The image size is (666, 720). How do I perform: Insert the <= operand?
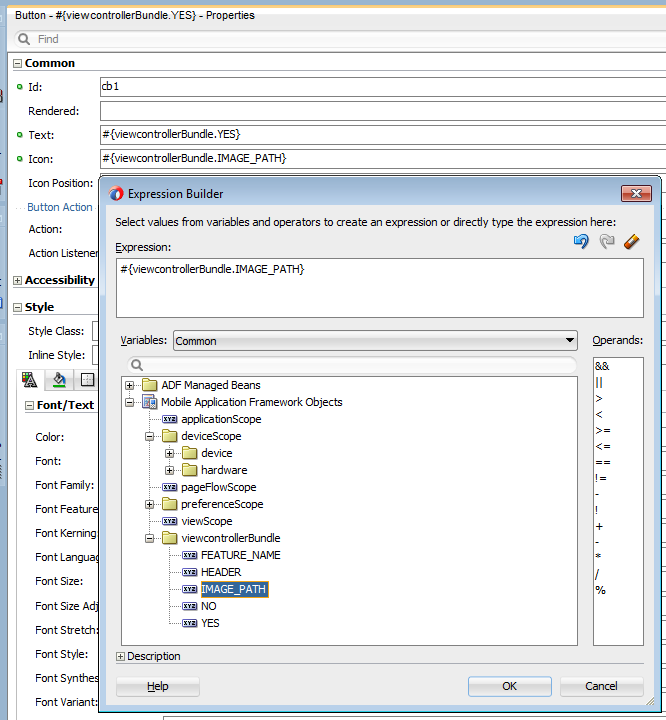click(x=603, y=446)
